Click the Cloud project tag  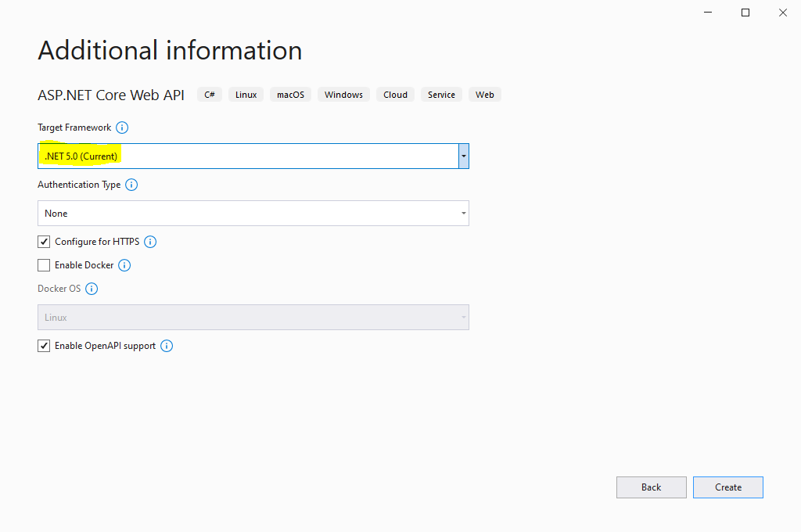[x=395, y=94]
